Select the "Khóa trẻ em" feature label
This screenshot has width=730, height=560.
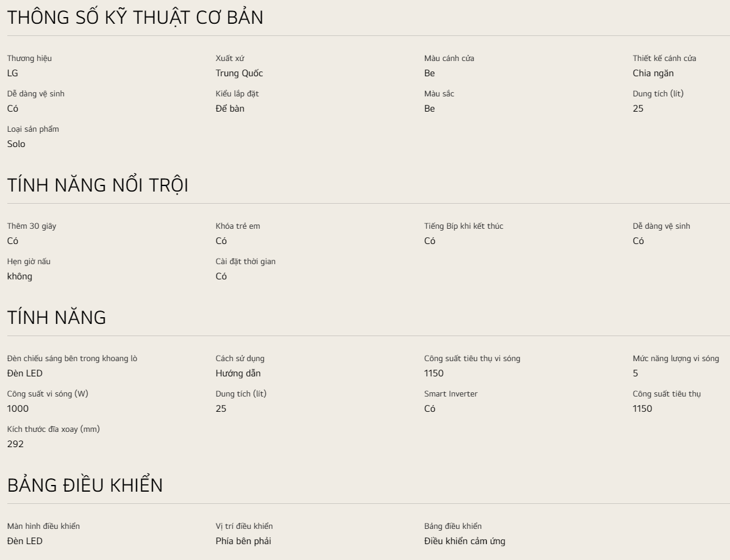(x=238, y=226)
